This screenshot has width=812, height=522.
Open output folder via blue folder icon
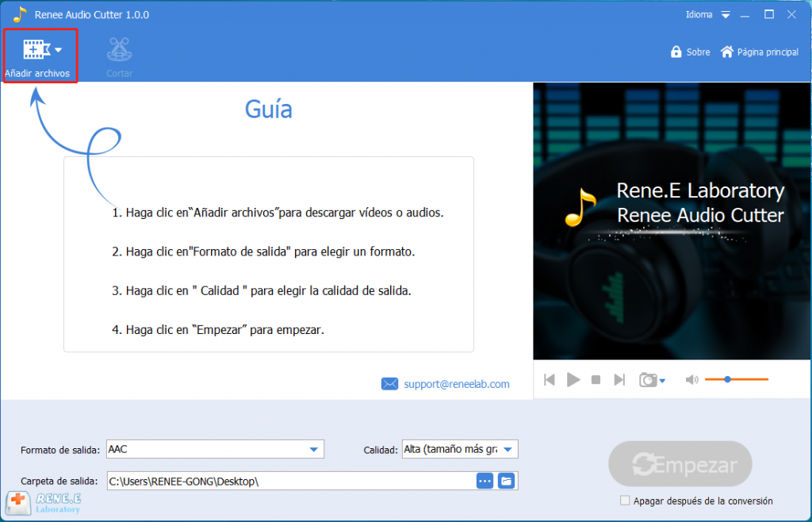[x=506, y=481]
